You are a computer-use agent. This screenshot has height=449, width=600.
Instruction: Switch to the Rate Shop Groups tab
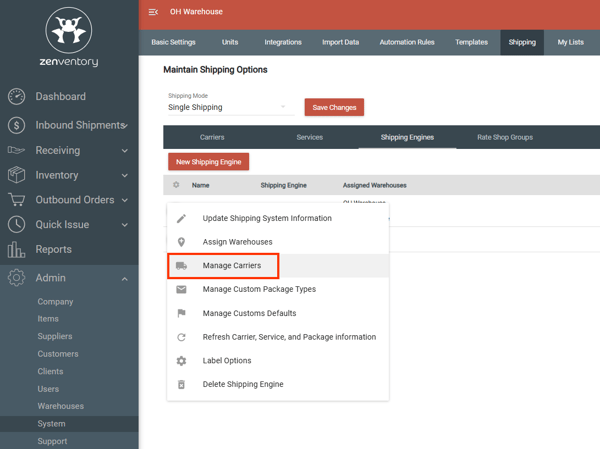pos(504,137)
